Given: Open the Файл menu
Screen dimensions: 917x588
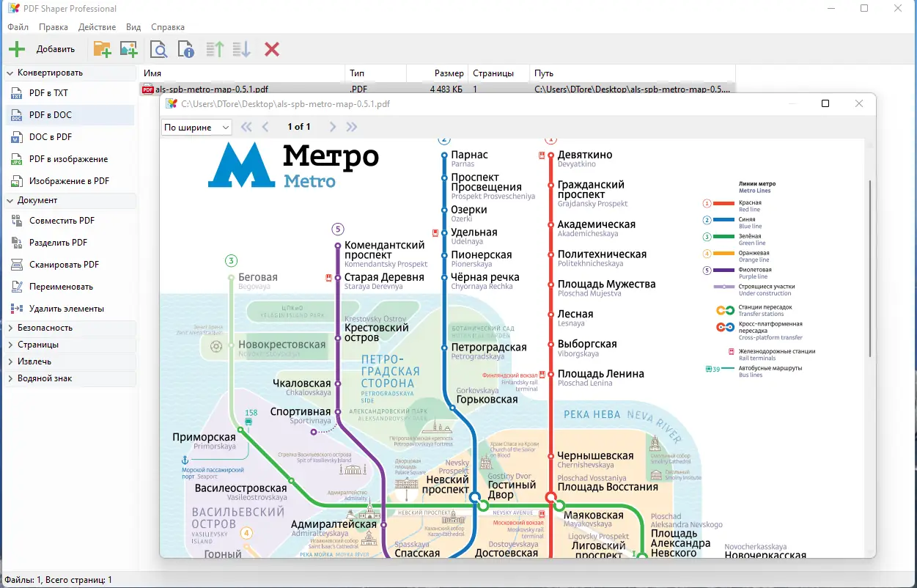Looking at the screenshot, I should point(18,27).
